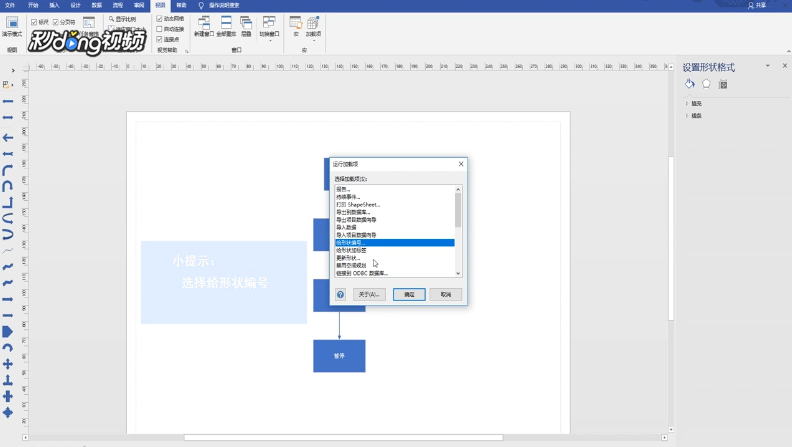The height and width of the screenshot is (447, 792).
Task: Toggle the Dynamic Grid (动态网格) checkbox
Action: [159, 19]
